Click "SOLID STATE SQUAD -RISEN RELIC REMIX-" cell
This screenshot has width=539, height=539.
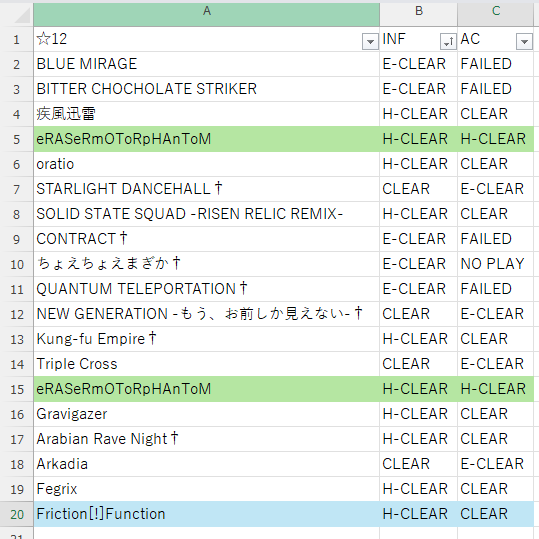tap(207, 214)
